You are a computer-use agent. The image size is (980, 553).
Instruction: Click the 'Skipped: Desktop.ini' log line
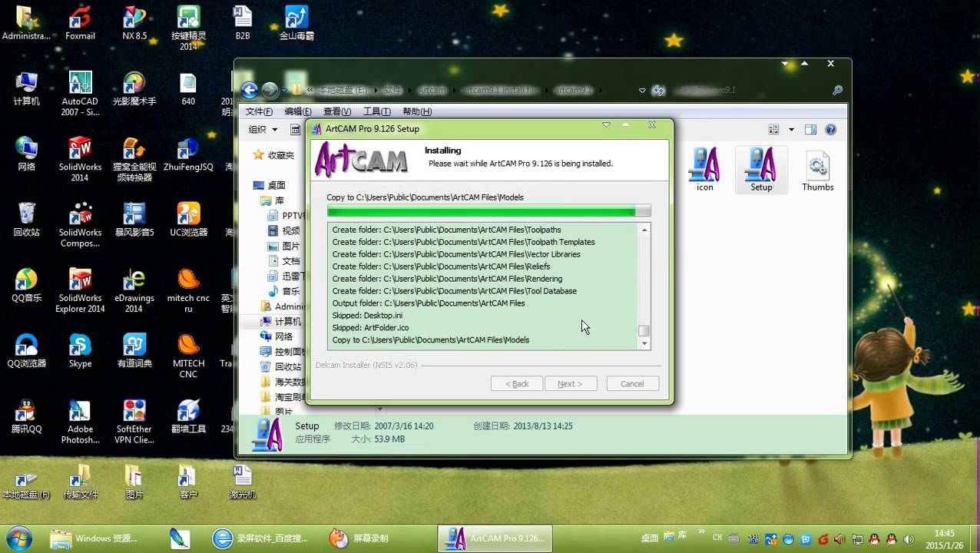pyautogui.click(x=367, y=315)
